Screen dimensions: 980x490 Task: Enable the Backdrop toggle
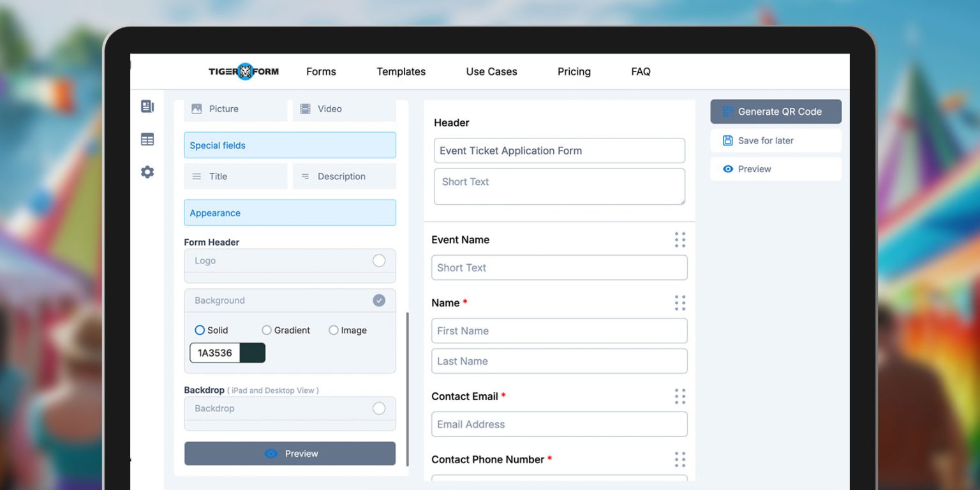click(x=379, y=408)
